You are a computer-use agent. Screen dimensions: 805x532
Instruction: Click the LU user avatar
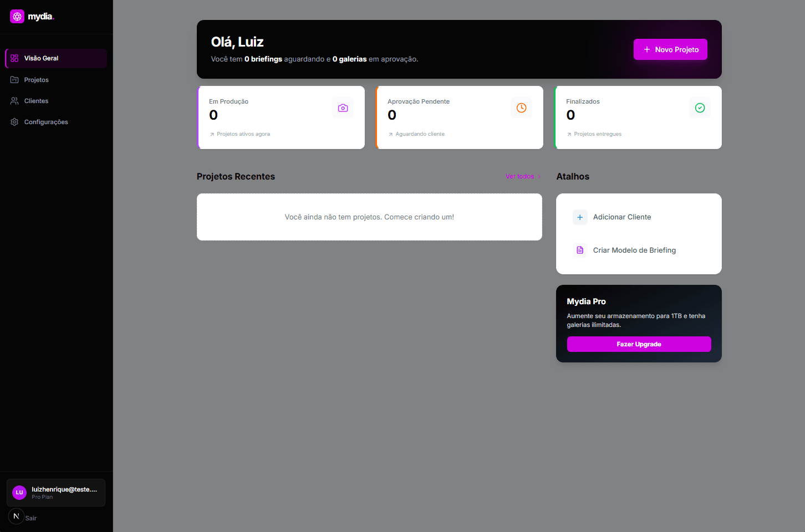click(19, 493)
